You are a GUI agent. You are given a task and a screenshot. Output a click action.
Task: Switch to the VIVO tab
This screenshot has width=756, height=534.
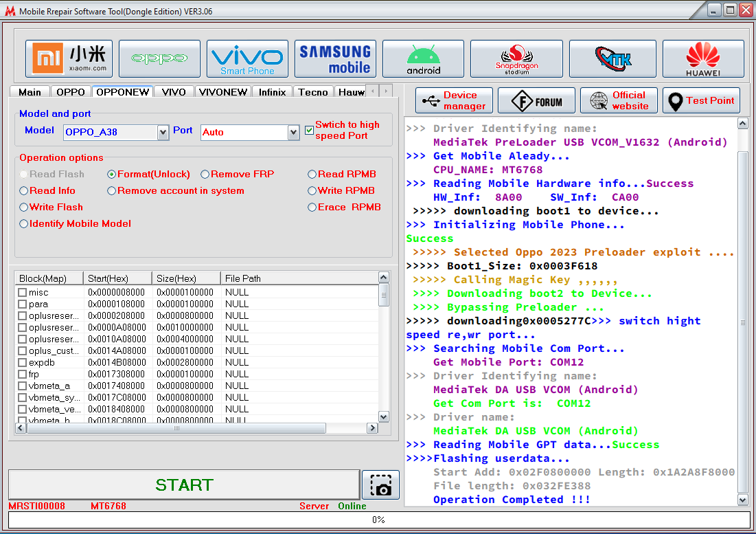(x=174, y=91)
